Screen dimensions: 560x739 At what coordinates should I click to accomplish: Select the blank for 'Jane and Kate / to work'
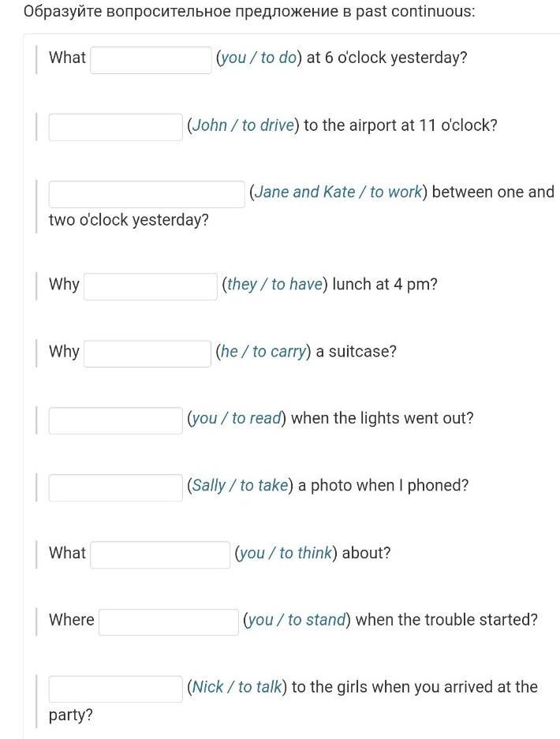[x=147, y=194]
